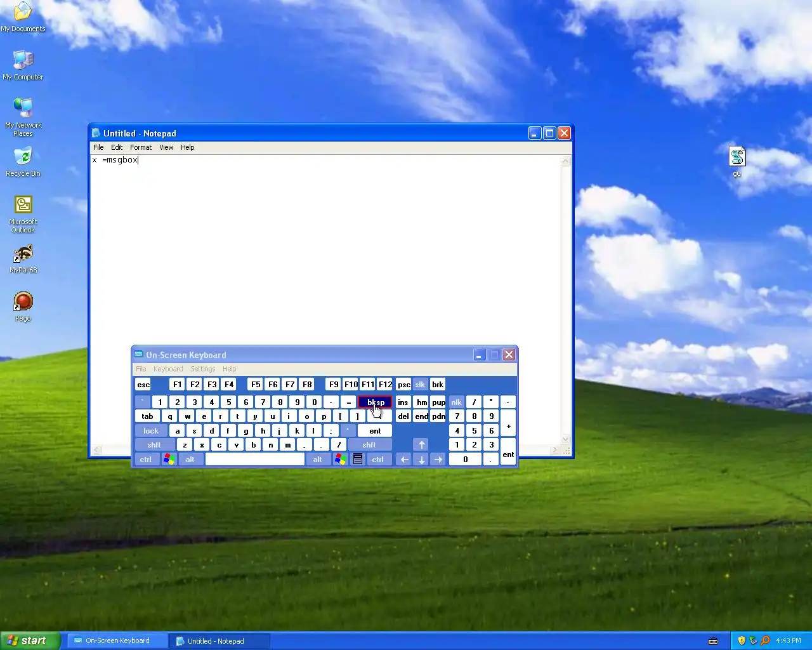812x650 pixels.
Task: Select the MyPal 68 shortcut icon
Action: (x=23, y=259)
